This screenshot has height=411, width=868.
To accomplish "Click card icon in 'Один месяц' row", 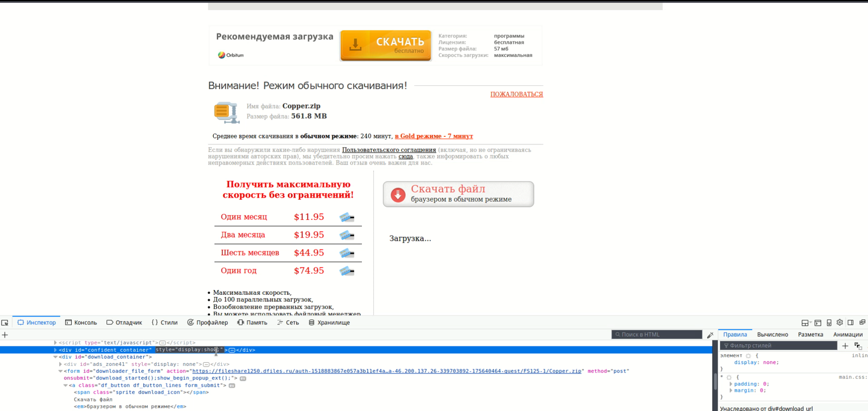I will (347, 217).
